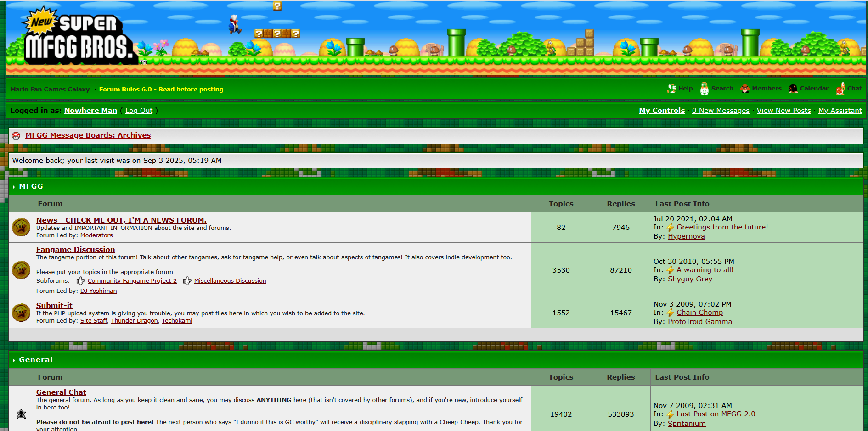Screen dimensions: 868x431
Task: Collapse the General category section
Action: coord(14,360)
